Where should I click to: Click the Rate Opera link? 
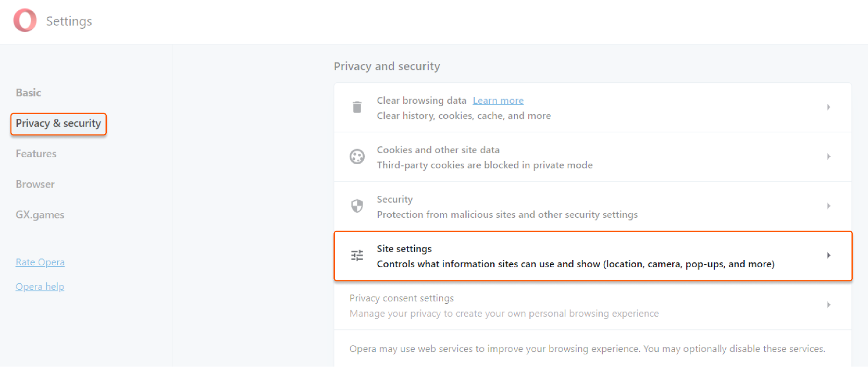pos(40,262)
